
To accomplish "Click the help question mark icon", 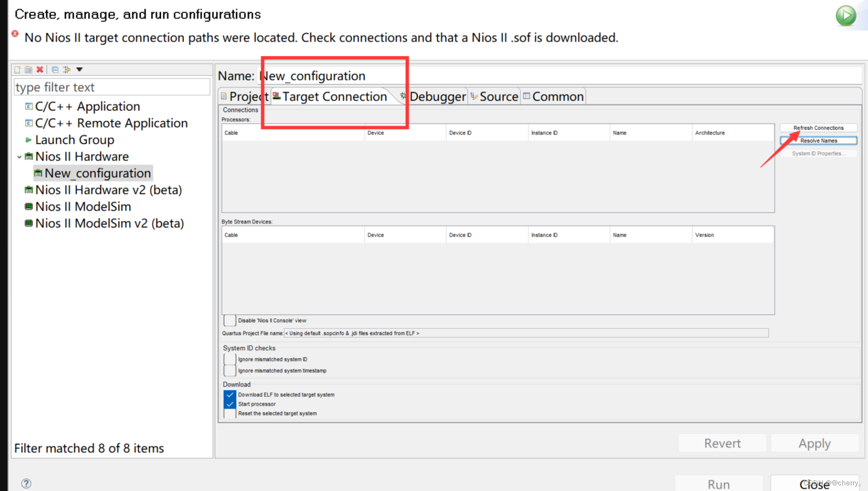I will tap(26, 483).
